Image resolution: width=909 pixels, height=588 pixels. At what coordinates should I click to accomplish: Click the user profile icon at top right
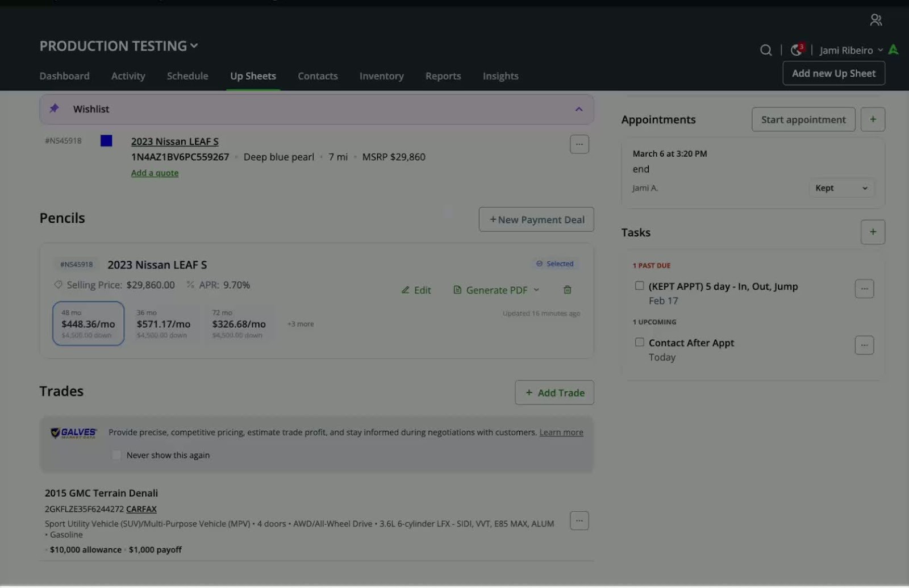875,20
